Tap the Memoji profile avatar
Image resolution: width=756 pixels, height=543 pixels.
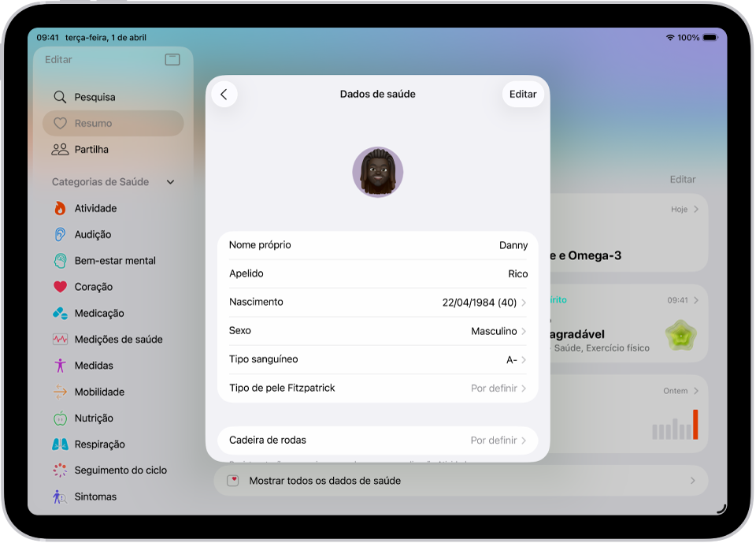tap(377, 172)
